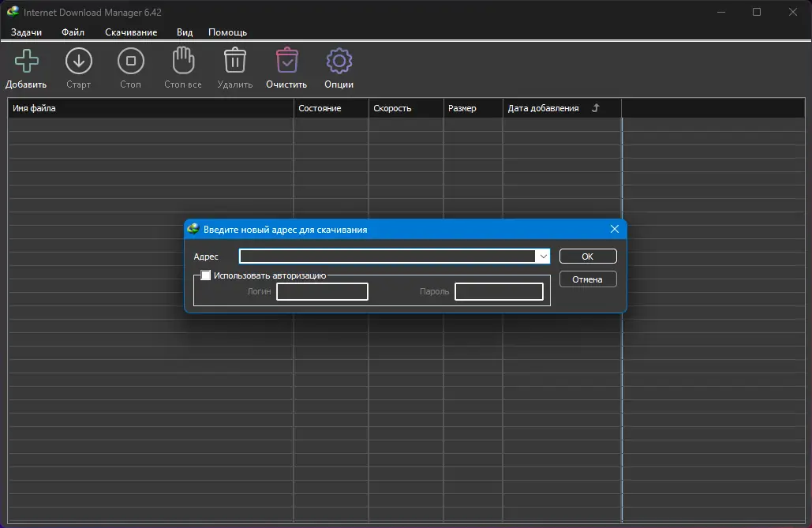Screen dimensions: 812x528
Task: Click the Логин text field
Action: pos(322,292)
